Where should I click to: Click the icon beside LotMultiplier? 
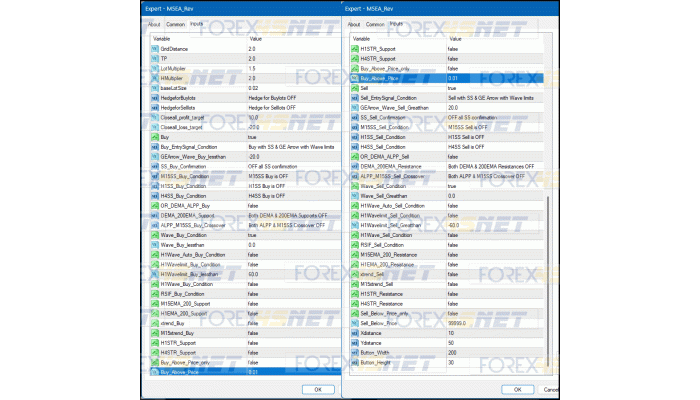(154, 68)
